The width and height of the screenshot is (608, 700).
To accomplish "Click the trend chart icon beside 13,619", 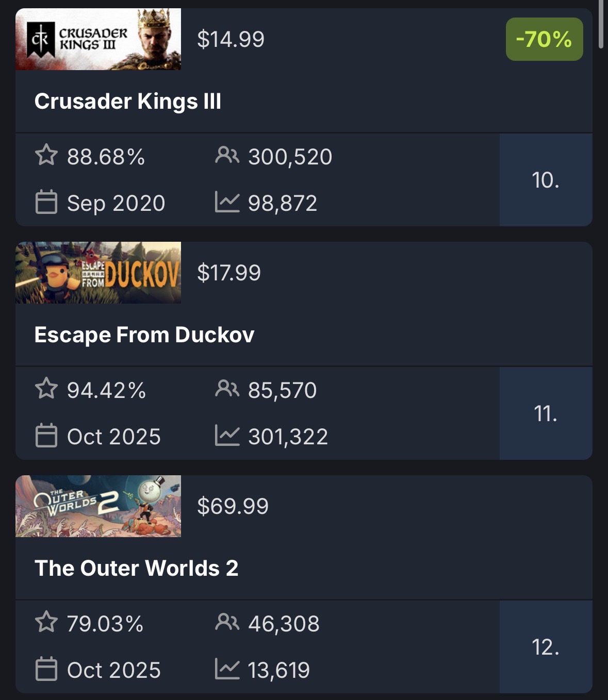I will [x=227, y=669].
